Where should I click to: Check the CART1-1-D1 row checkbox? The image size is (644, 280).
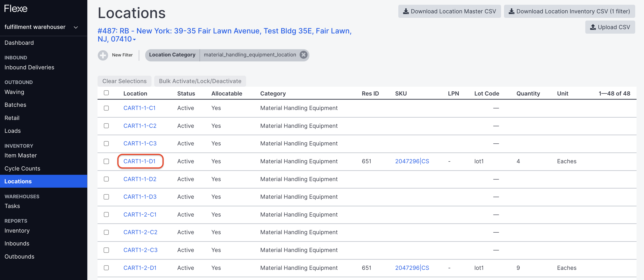106,161
